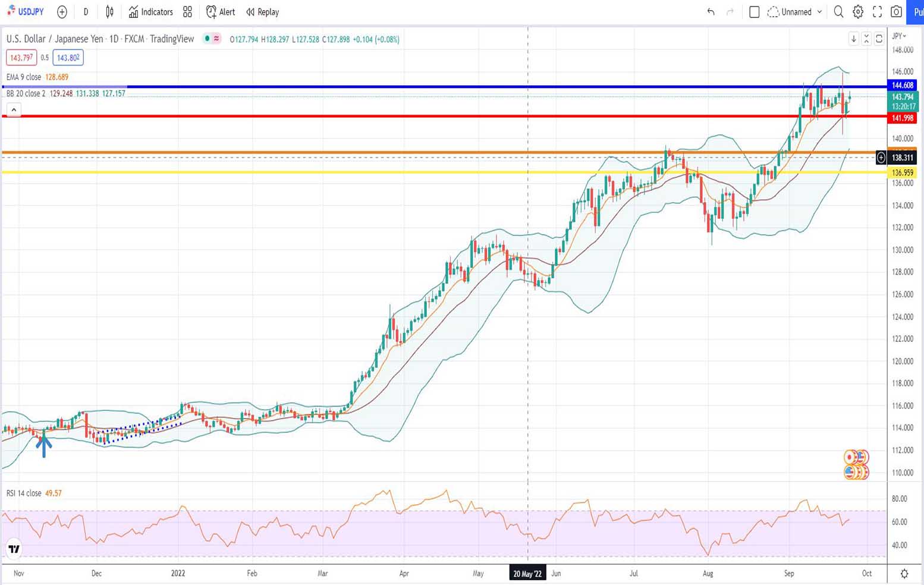This screenshot has height=585, width=924.
Task: Undo the last chart action
Action: 711,12
